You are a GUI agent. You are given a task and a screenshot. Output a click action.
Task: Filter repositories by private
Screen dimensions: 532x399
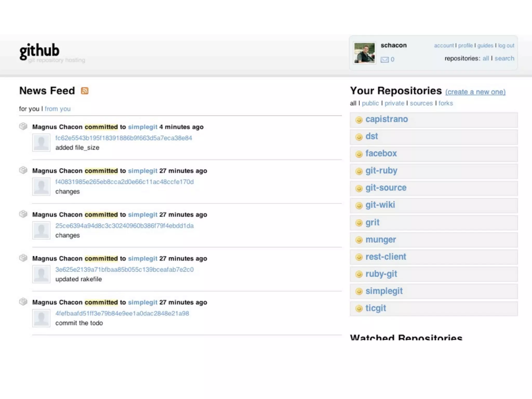coord(394,103)
